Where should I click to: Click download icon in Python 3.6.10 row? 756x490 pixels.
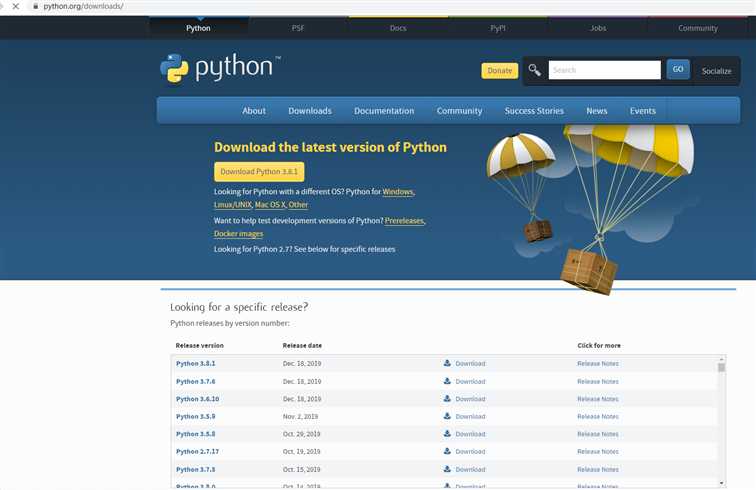tap(447, 398)
